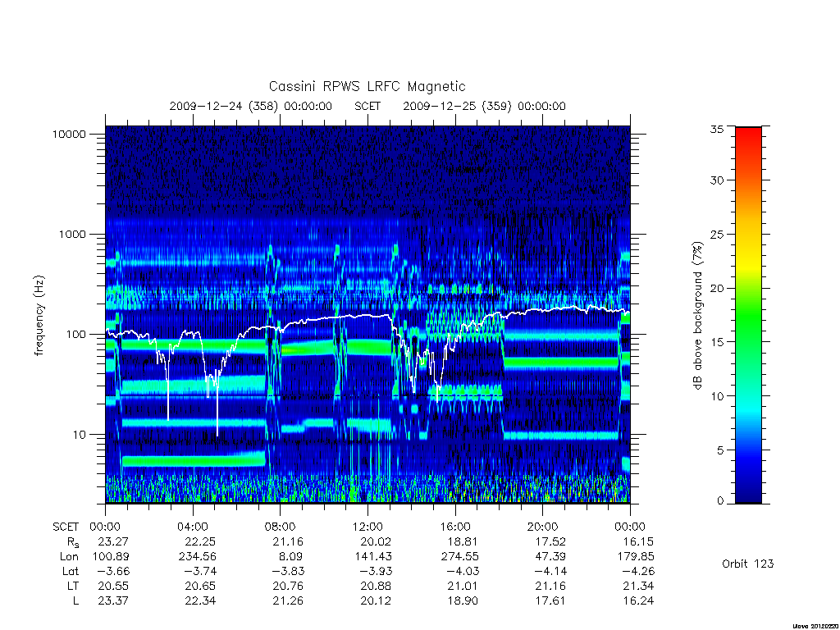Click the 04:00 SCET time label
Image resolution: width=840 pixels, height=630 pixels.
(193, 527)
